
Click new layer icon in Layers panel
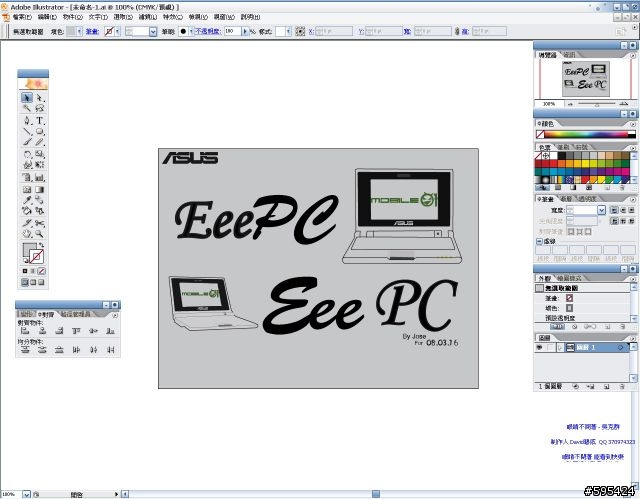click(607, 386)
